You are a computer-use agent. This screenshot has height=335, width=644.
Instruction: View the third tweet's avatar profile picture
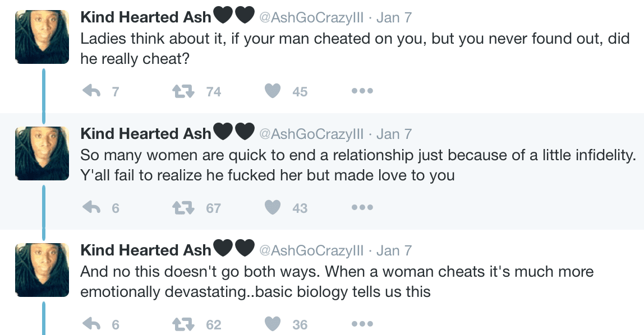tap(42, 270)
